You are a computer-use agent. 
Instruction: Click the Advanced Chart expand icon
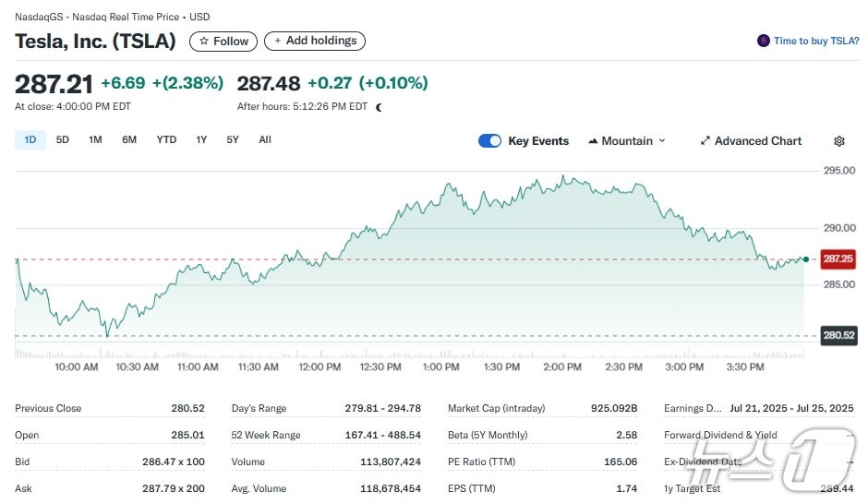(x=705, y=141)
